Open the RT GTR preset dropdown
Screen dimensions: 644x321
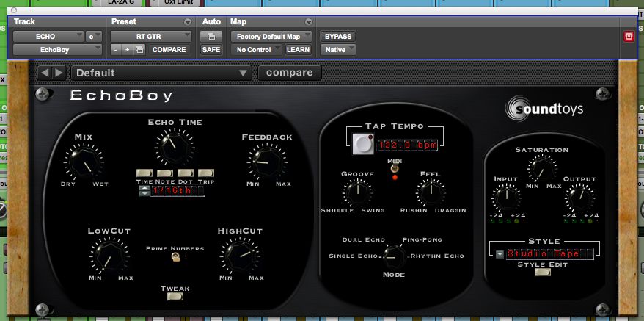tap(151, 37)
